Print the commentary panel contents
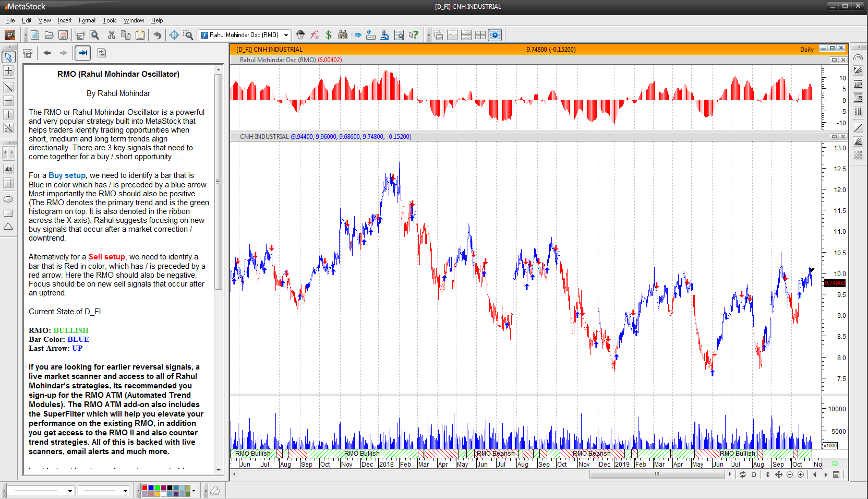This screenshot has height=499, width=868. tap(28, 53)
